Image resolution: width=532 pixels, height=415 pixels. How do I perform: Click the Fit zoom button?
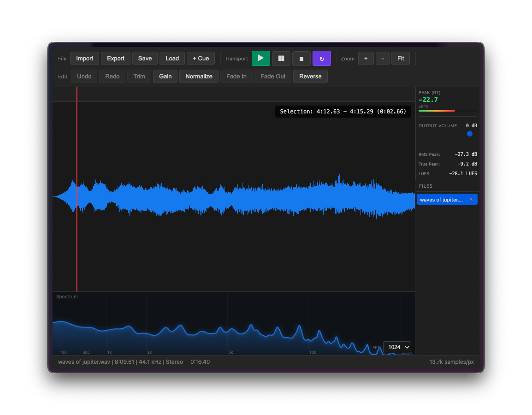[401, 59]
